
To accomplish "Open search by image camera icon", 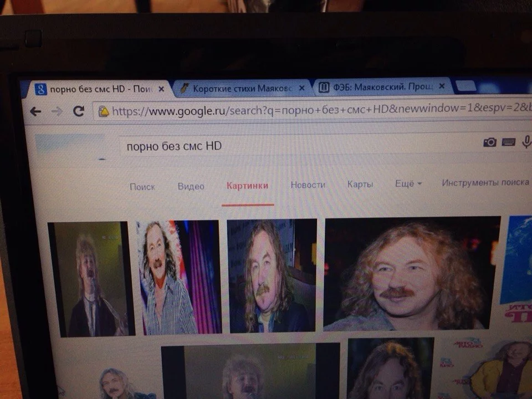I will pyautogui.click(x=489, y=142).
